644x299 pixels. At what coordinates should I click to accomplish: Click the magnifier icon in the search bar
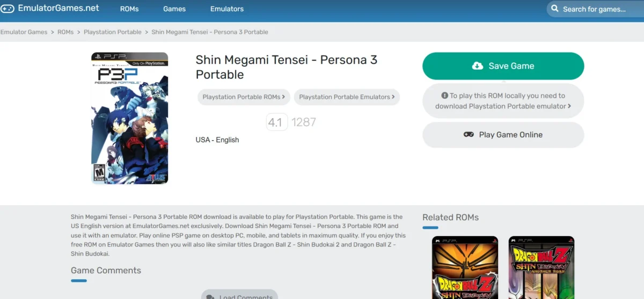tap(555, 9)
